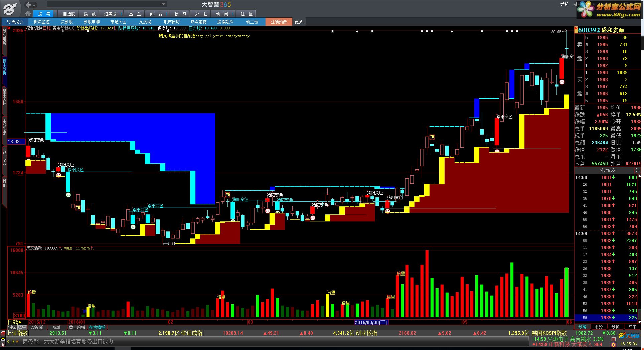The width and height of the screenshot is (644, 350).
Task: Click the red window icon beside 上证指数
Action: point(3,333)
